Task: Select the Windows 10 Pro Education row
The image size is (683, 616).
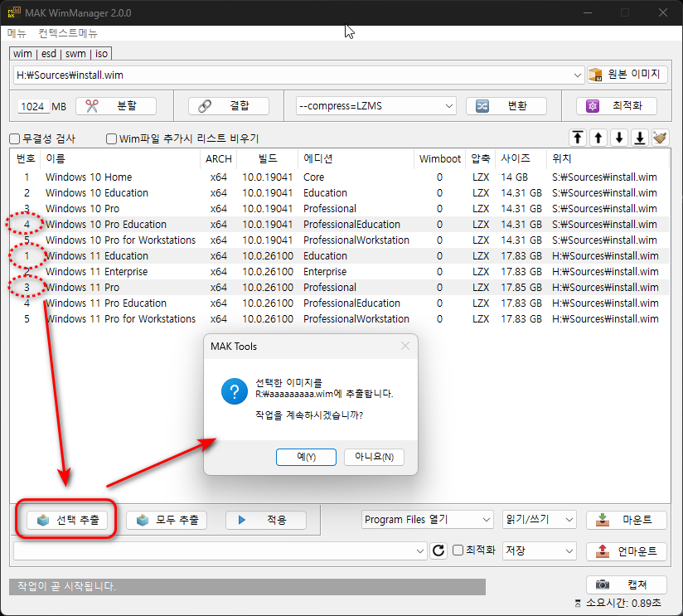Action: click(340, 225)
